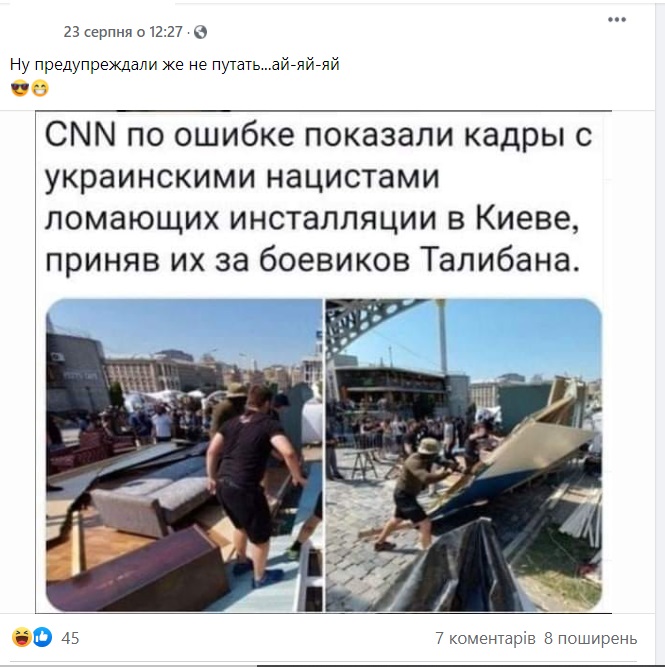Click the word Талибана in the image headline
This screenshot has height=667, width=665.
click(500, 260)
